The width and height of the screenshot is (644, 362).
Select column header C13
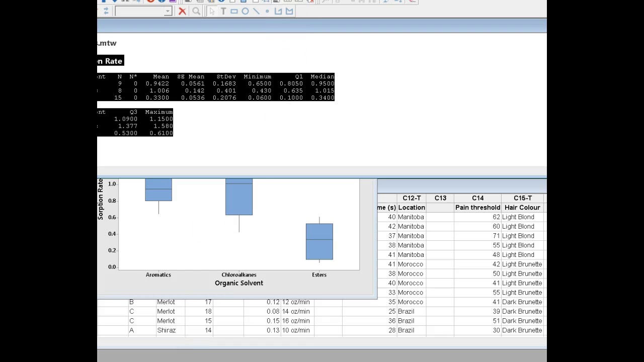440,198
